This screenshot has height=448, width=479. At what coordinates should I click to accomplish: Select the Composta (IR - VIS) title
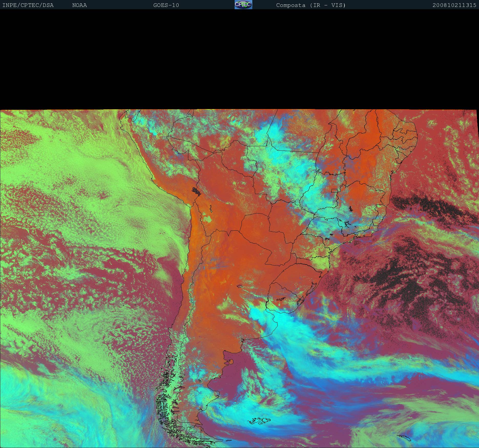(311, 5)
